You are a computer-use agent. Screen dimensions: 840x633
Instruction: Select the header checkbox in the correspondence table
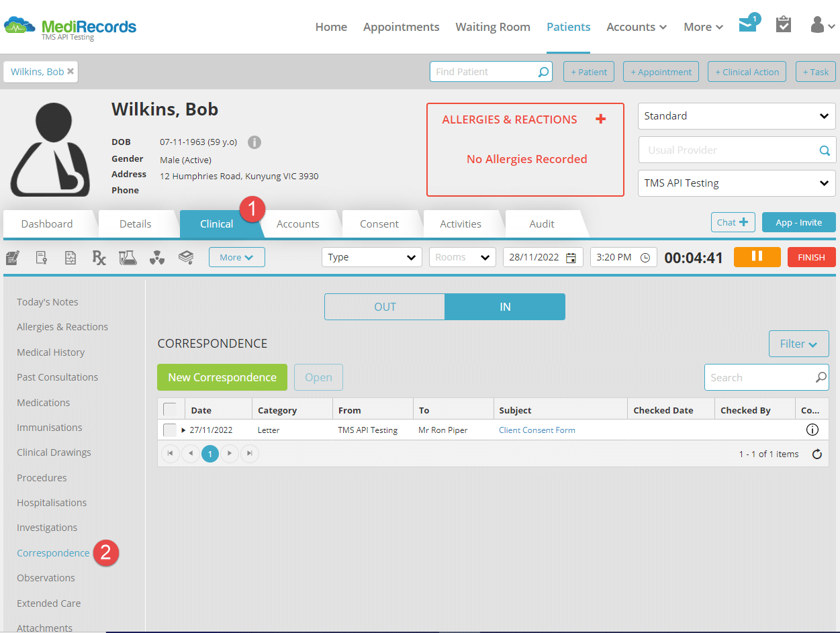pos(170,408)
